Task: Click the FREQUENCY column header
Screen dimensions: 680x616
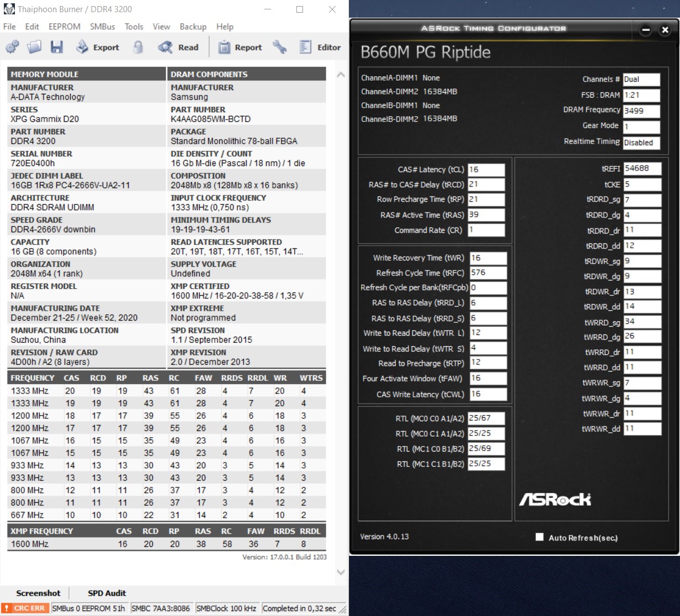Action: point(33,378)
